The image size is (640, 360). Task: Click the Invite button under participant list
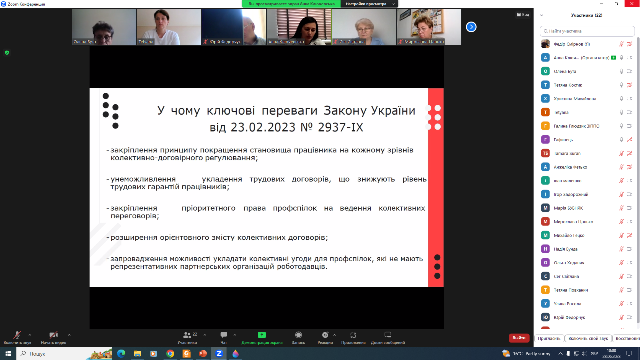tap(549, 338)
